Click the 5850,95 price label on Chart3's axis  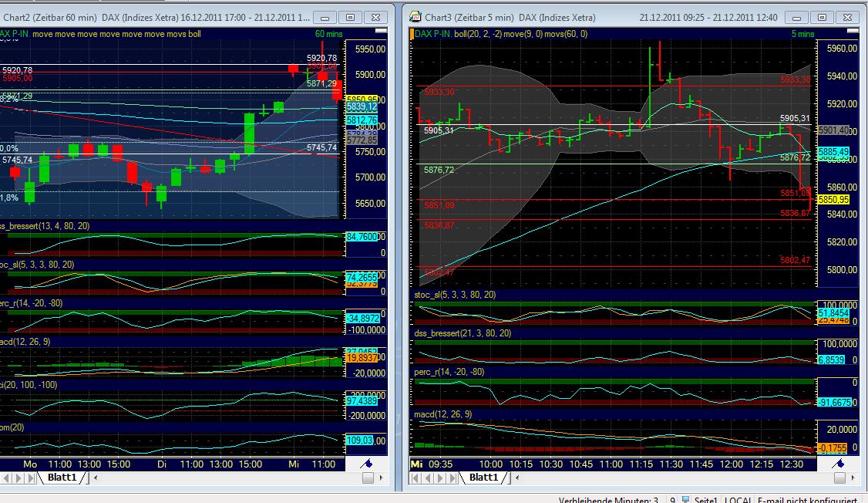click(838, 200)
